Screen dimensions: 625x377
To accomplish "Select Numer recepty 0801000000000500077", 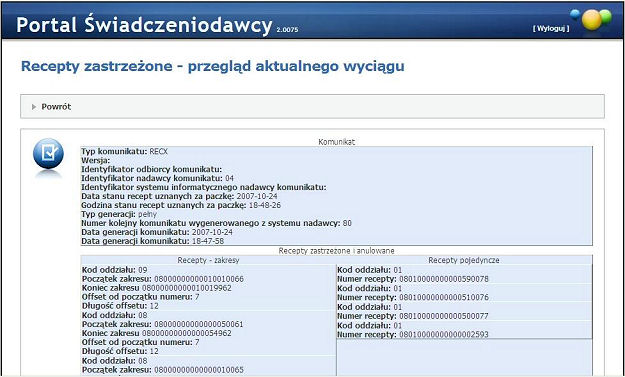I will pos(413,316).
